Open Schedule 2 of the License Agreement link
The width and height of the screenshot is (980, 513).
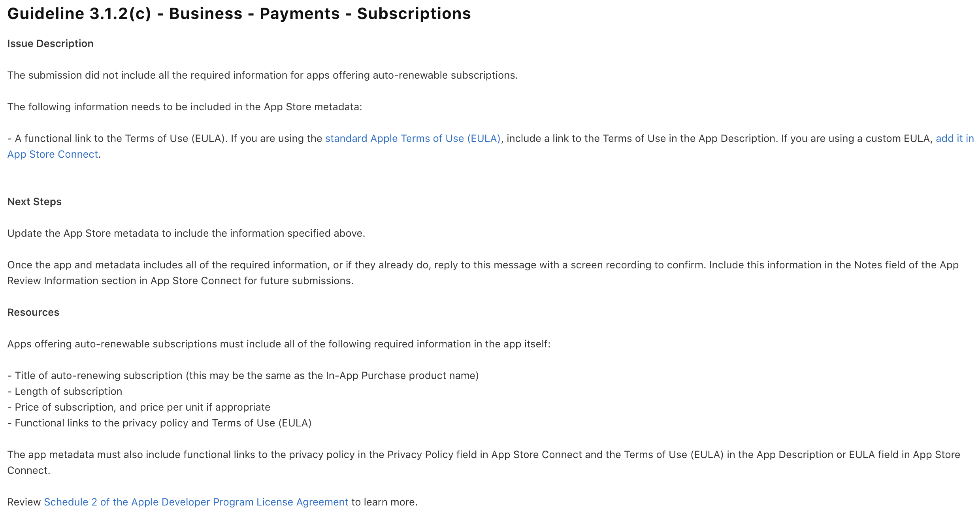coord(196,502)
